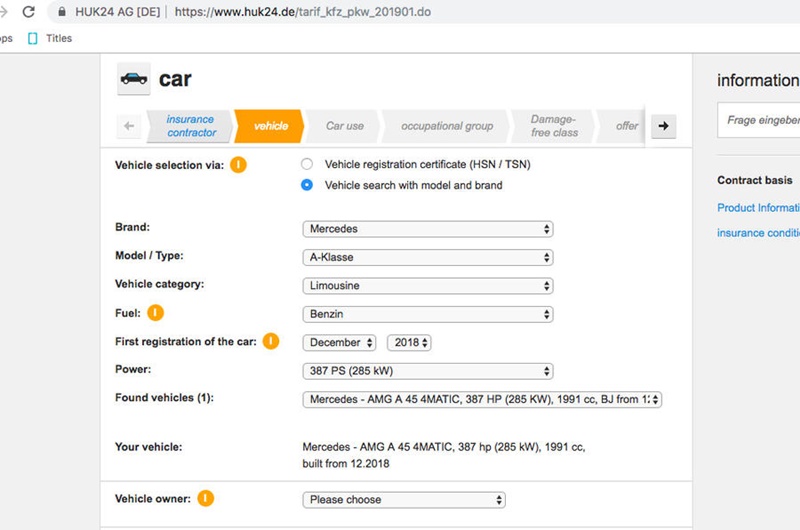
Task: Open the Product Information link
Action: tap(758, 208)
